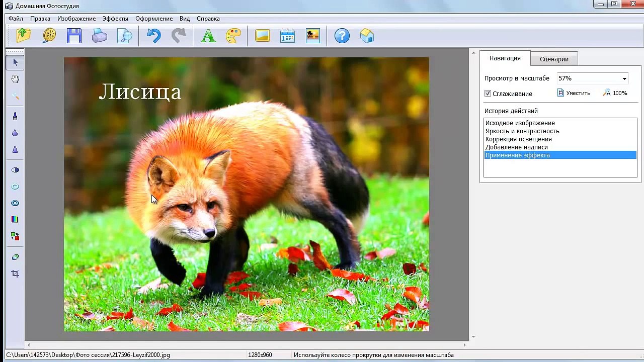Viewport: 644px width, 362px height.
Task: Select Исходное изображение in the history list
Action: [x=520, y=123]
